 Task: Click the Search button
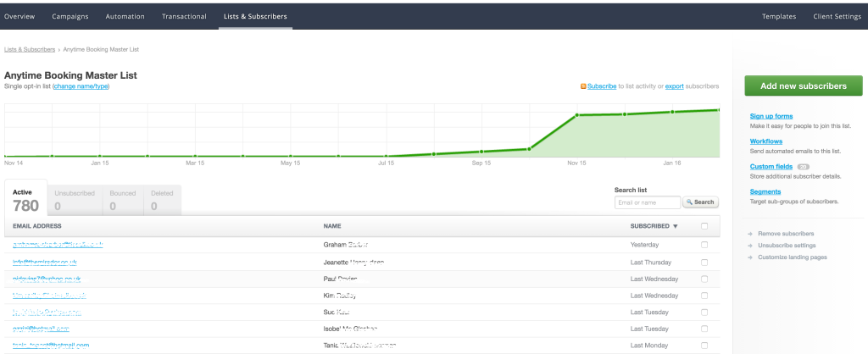point(700,202)
